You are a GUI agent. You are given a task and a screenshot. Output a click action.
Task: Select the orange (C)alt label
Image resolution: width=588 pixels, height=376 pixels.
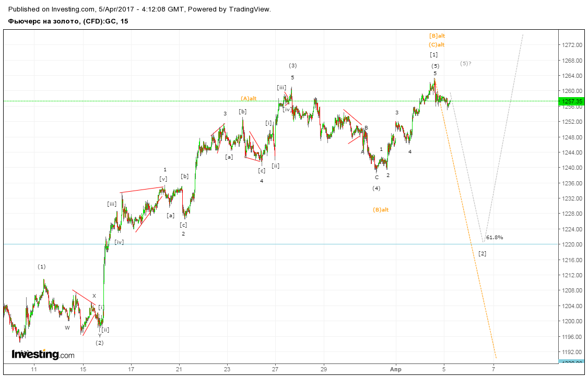tap(437, 45)
